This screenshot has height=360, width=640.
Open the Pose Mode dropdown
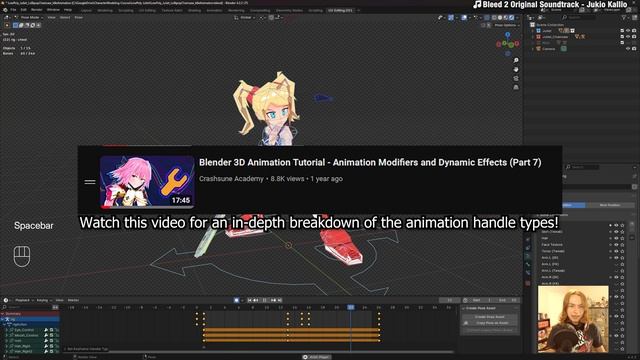29,18
